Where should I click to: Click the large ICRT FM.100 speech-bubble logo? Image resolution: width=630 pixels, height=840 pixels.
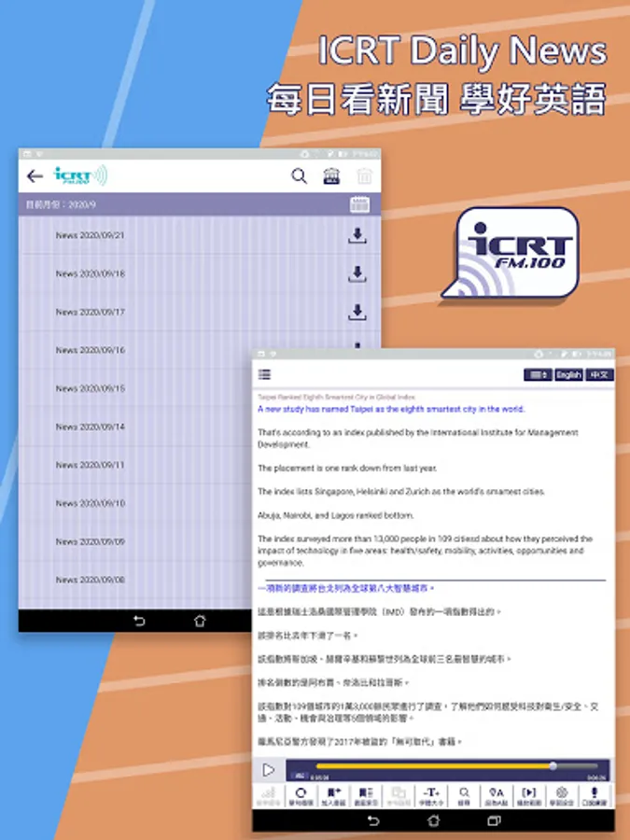(x=511, y=252)
